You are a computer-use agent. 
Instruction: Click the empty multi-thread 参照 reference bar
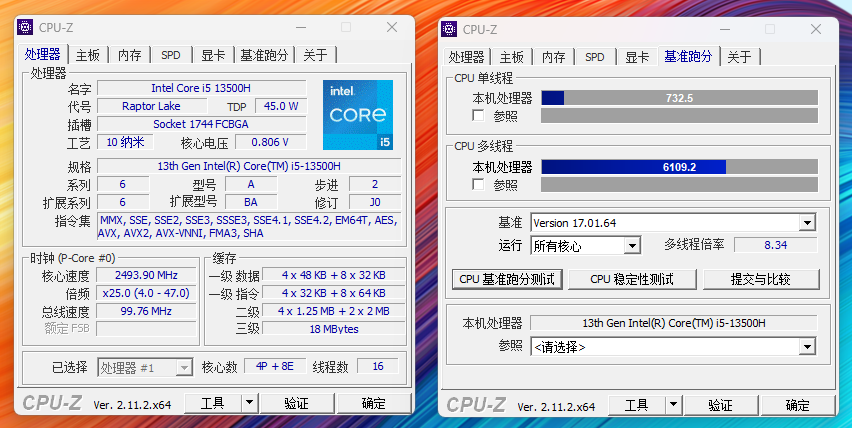pyautogui.click(x=679, y=185)
